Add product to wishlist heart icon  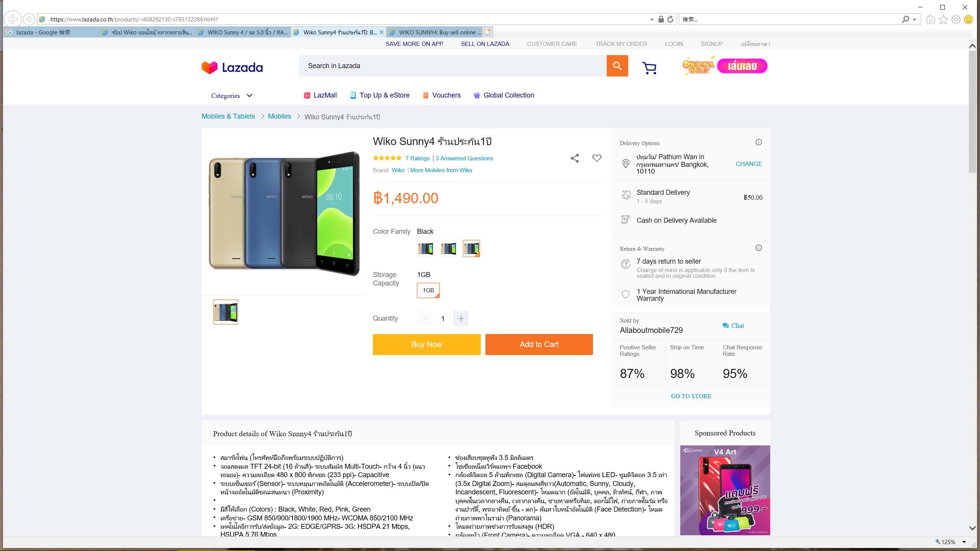coord(597,158)
